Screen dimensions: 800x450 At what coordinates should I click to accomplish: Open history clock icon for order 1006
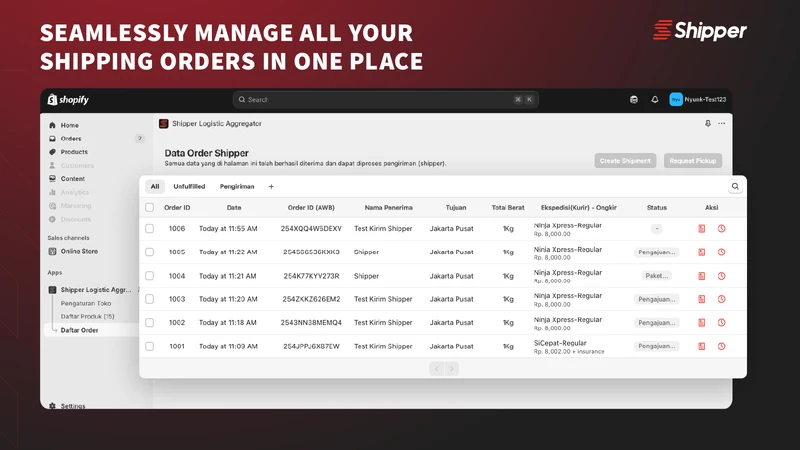pos(721,229)
